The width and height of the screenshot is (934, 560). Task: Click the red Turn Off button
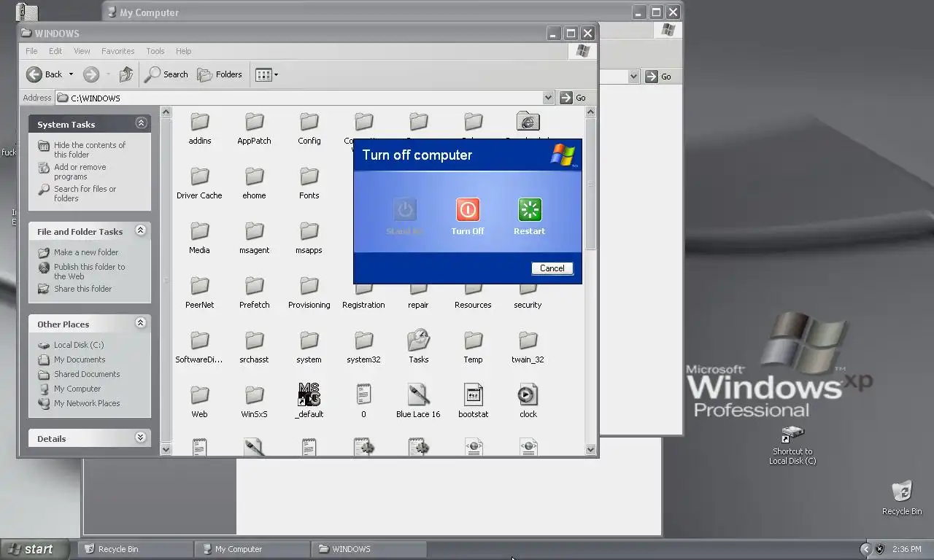[x=468, y=210]
